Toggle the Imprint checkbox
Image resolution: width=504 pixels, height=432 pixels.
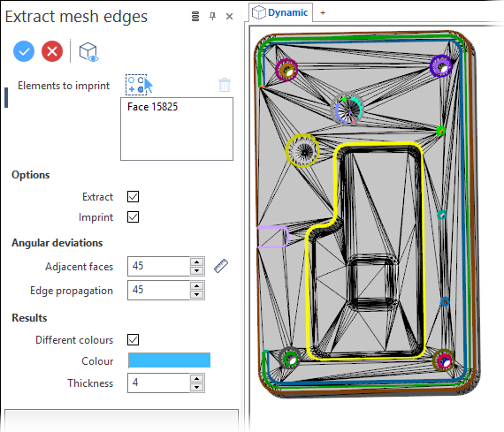point(133,217)
